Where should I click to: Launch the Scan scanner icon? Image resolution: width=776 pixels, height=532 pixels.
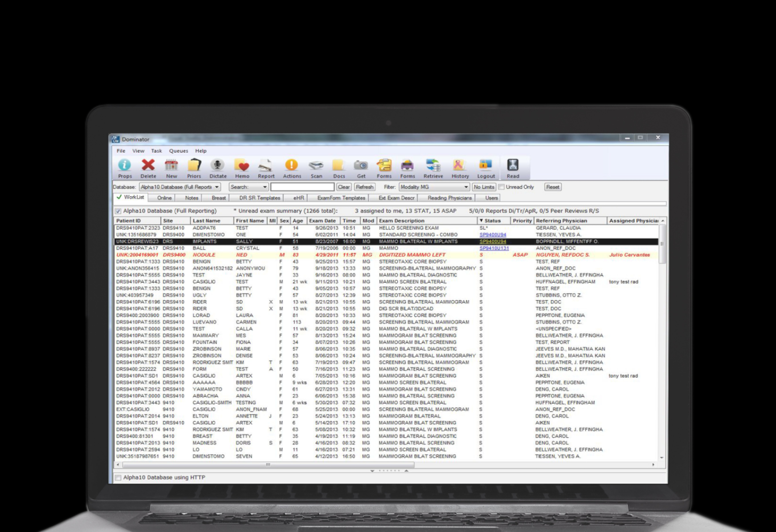click(316, 168)
